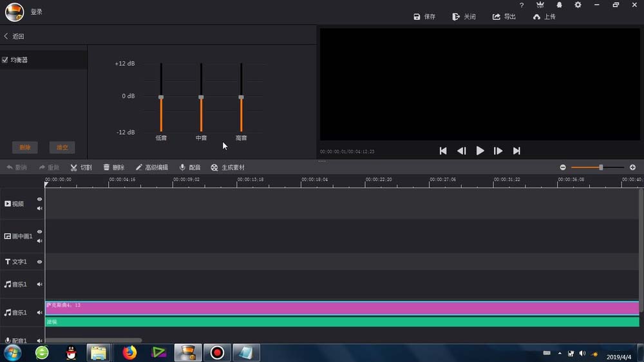The height and width of the screenshot is (362, 644).
Task: Toggle visibility of 文字1 track
Action: pos(39,262)
